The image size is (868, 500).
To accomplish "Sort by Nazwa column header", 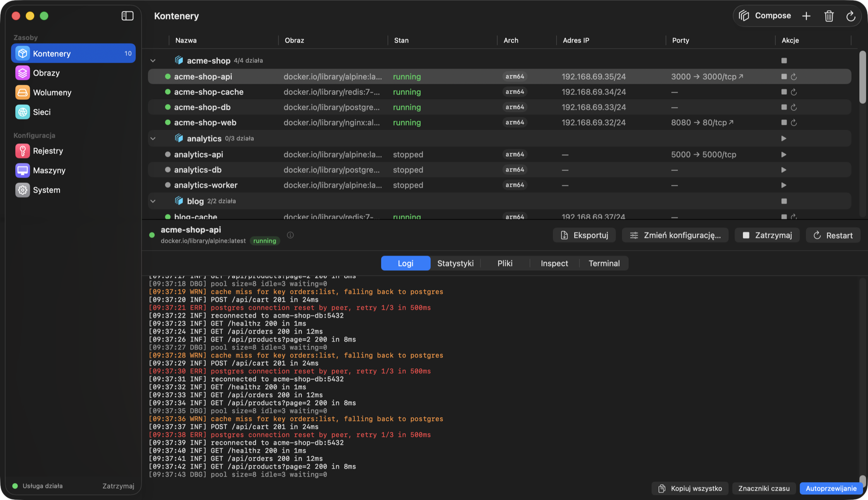I will tap(224, 40).
